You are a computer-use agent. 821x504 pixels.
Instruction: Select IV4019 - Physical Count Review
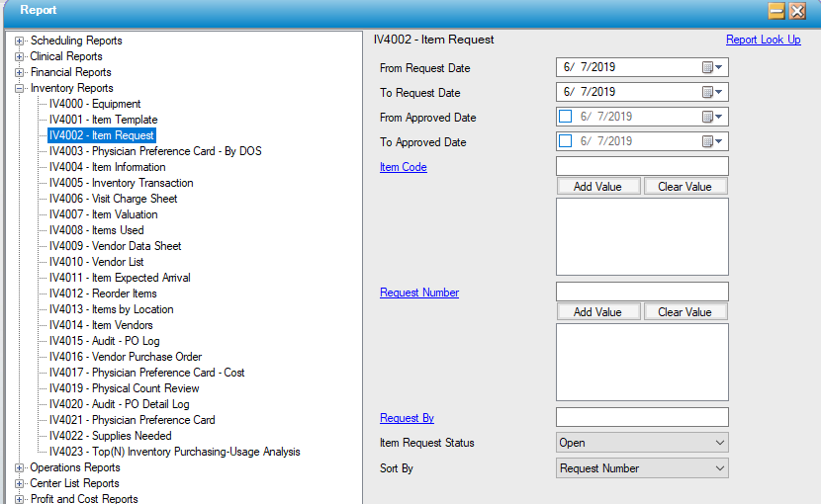tap(124, 388)
